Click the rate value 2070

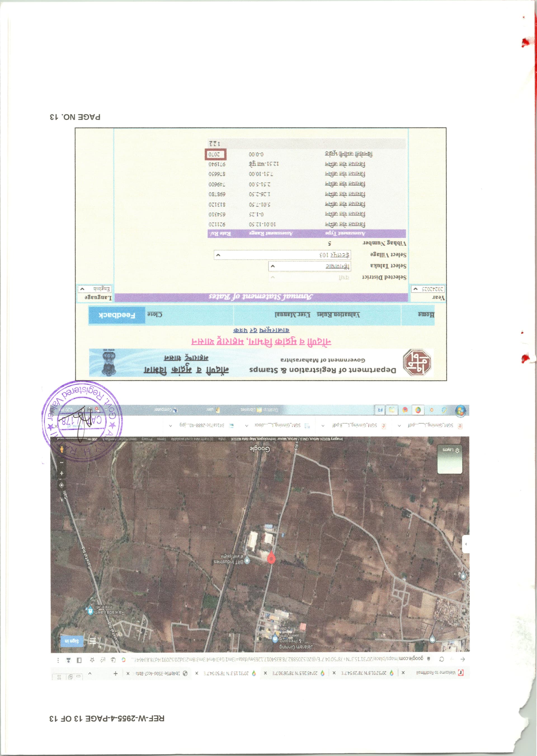coord(215,154)
